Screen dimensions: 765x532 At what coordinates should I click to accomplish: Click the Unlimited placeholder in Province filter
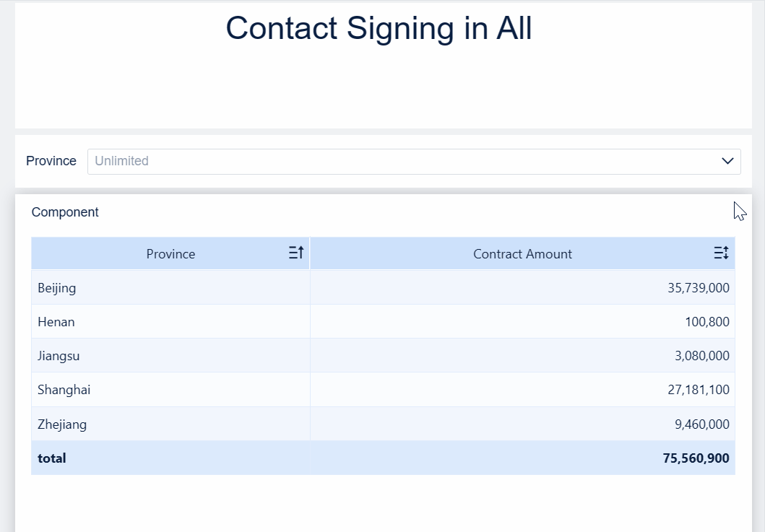122,161
